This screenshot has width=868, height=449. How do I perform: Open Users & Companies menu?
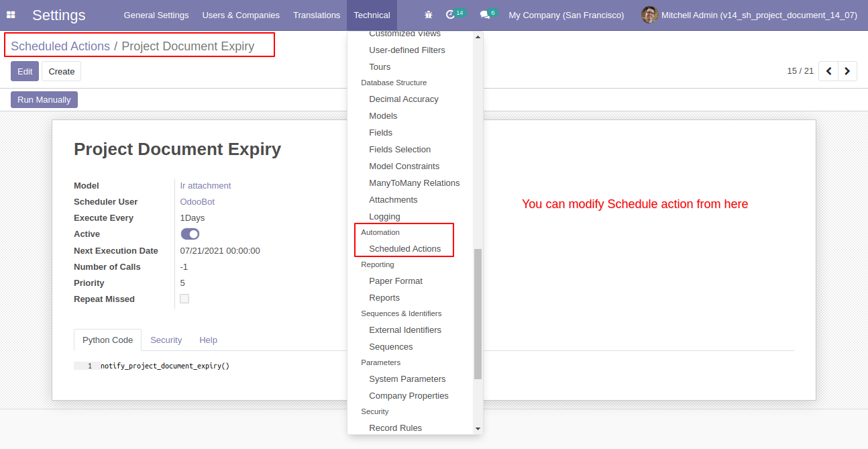(x=241, y=15)
